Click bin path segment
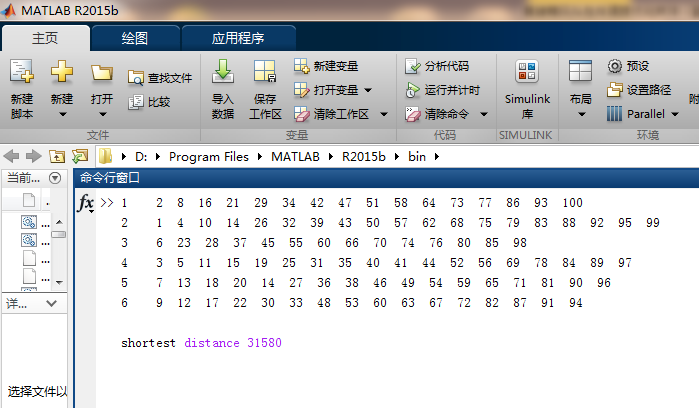Screen dimensions: 699x408 point(417,157)
